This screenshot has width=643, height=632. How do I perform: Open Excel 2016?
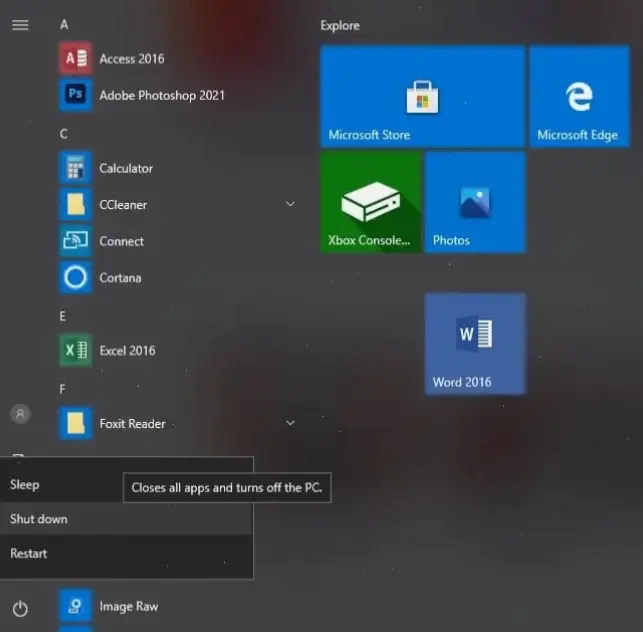(176, 351)
